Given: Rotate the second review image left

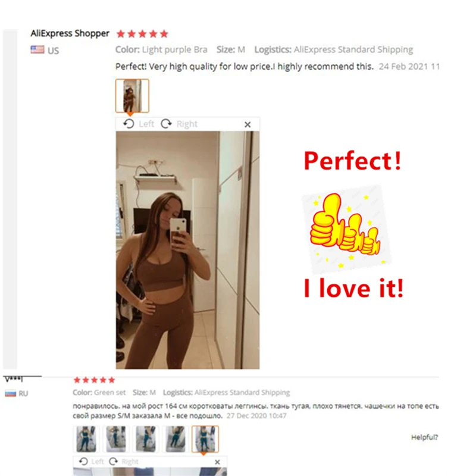Looking at the screenshot, I should (x=92, y=462).
